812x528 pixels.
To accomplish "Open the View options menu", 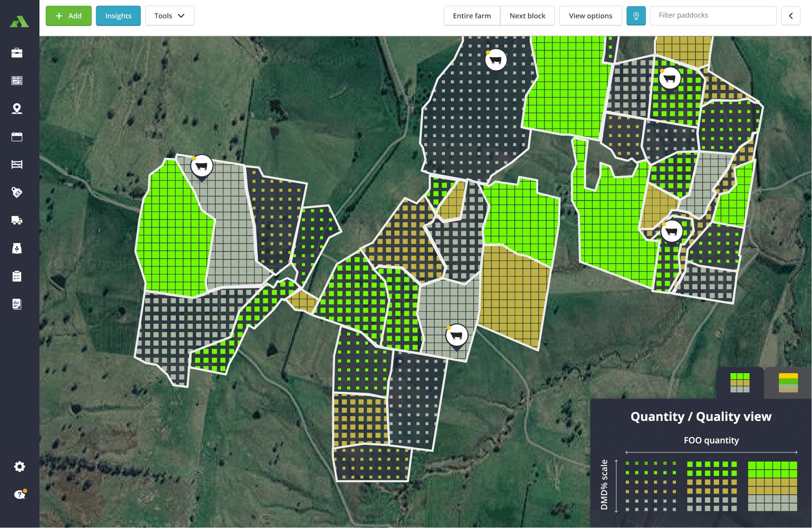I will click(x=590, y=16).
